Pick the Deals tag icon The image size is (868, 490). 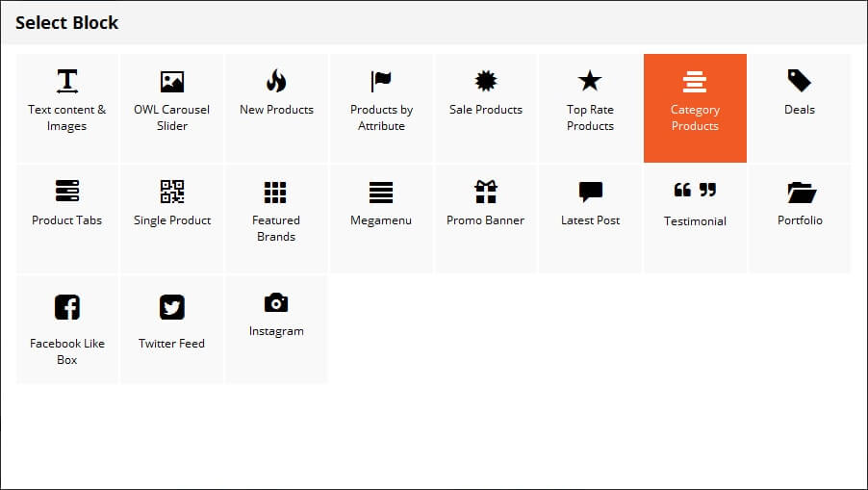[x=800, y=81]
